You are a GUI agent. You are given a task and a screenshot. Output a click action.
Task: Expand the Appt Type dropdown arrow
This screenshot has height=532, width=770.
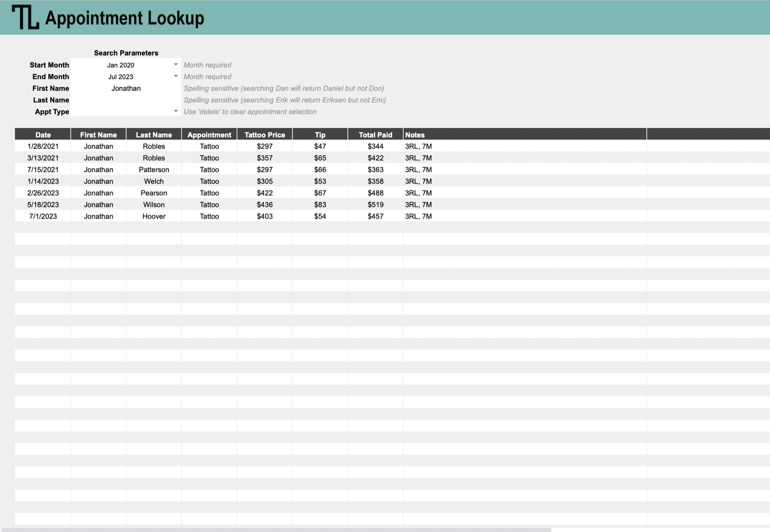176,111
